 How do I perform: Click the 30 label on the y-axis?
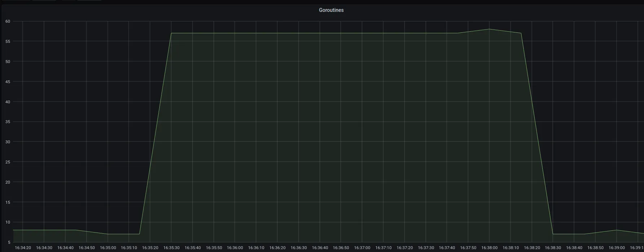tap(8, 142)
